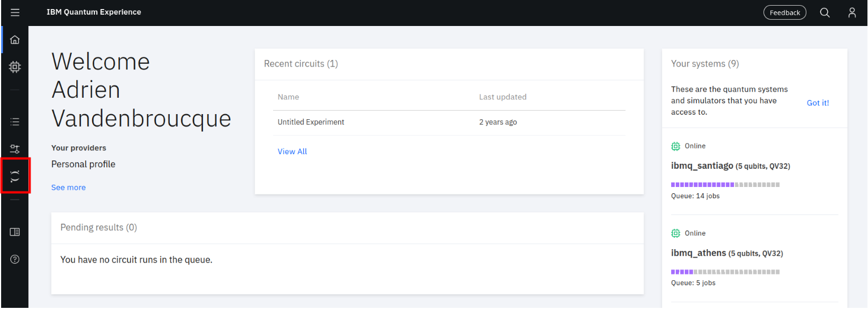The height and width of the screenshot is (309, 868).
Task: Click the Name column header
Action: coord(288,97)
